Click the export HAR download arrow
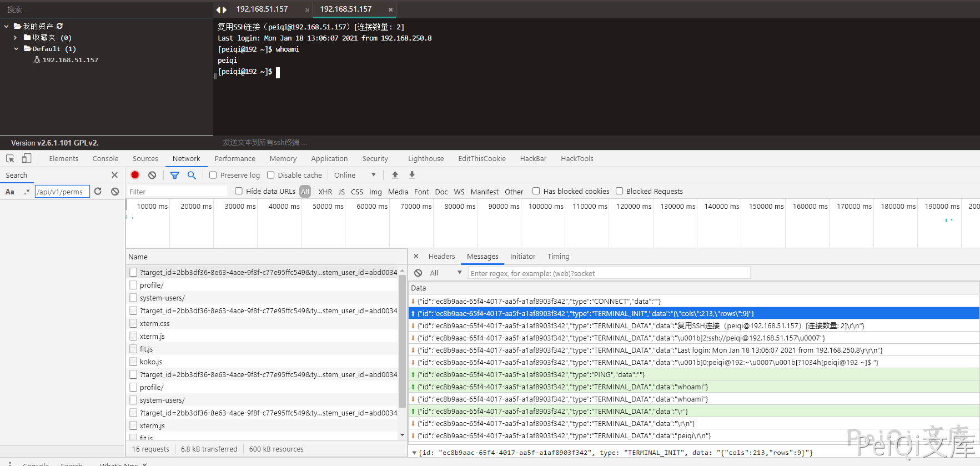 [x=412, y=175]
